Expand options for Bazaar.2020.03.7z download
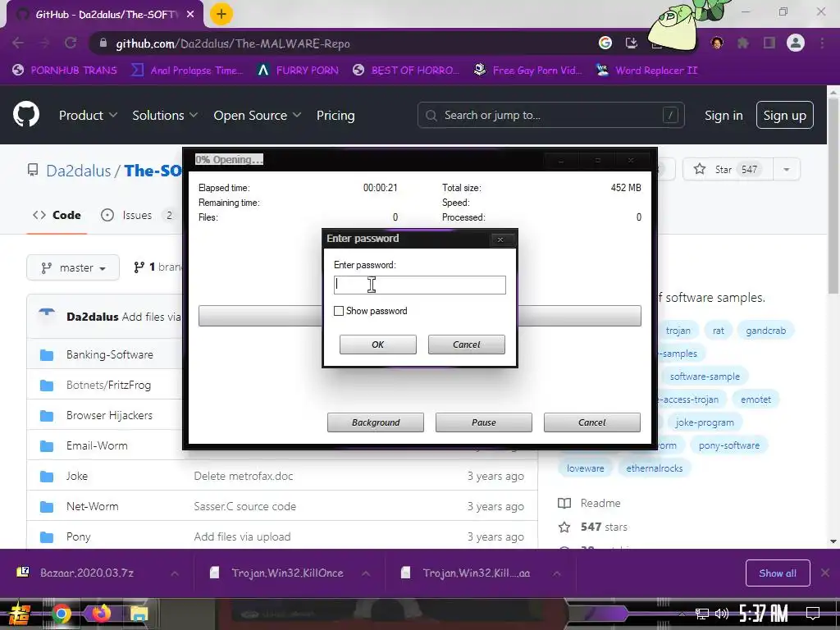Image resolution: width=840 pixels, height=630 pixels. pos(175,573)
